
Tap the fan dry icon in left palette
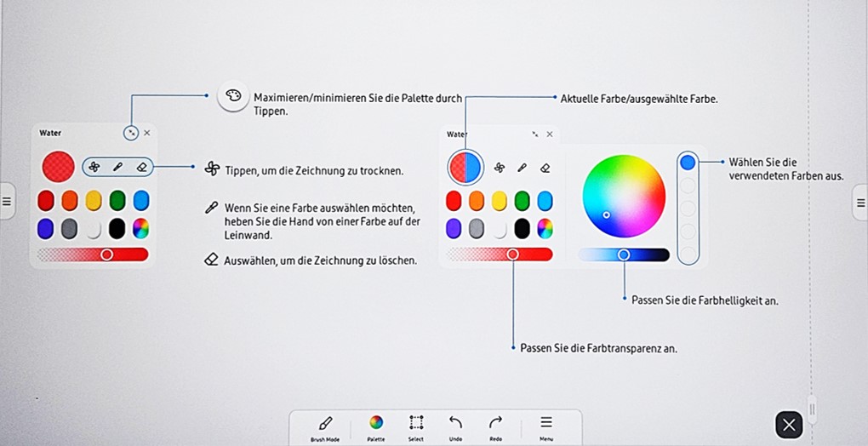pyautogui.click(x=94, y=167)
